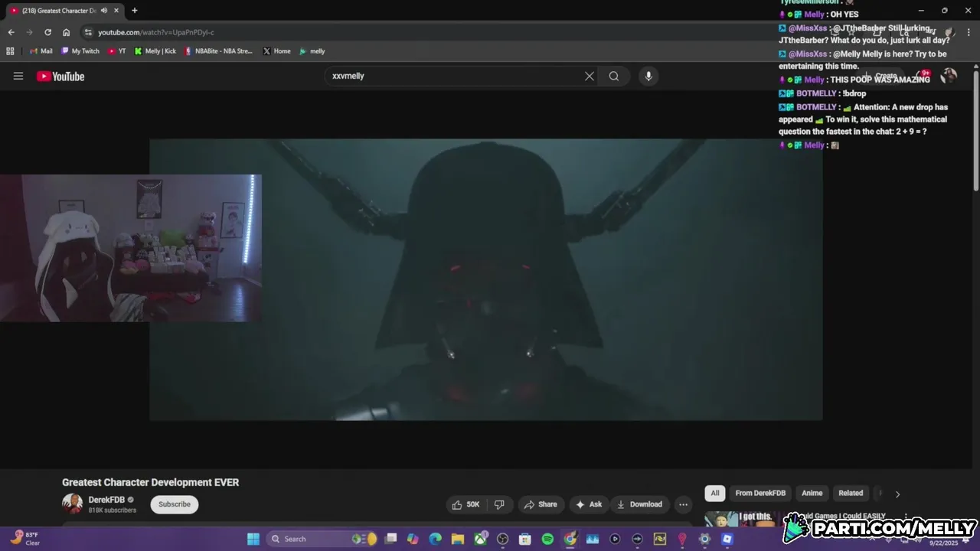The width and height of the screenshot is (980, 551).
Task: Open the melly bookmark
Action: click(x=312, y=51)
